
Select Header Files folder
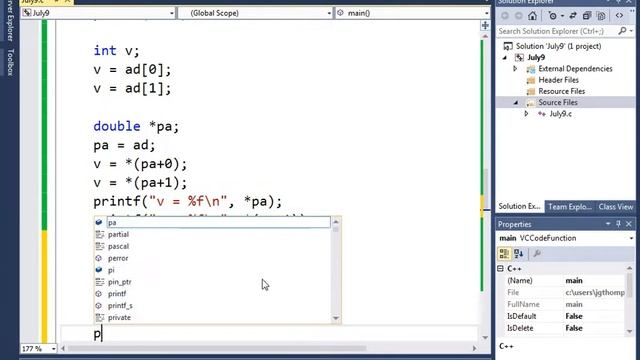click(x=558, y=80)
